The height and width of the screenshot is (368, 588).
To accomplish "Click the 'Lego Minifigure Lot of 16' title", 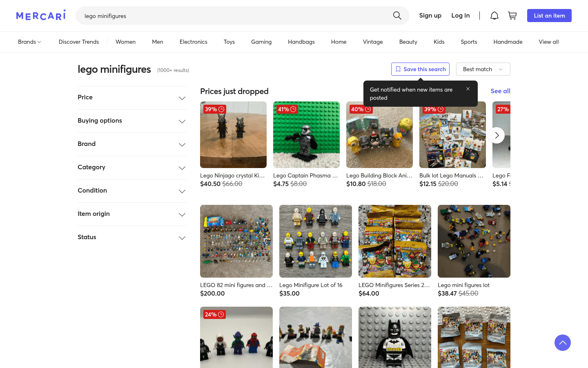I will 311,285.
